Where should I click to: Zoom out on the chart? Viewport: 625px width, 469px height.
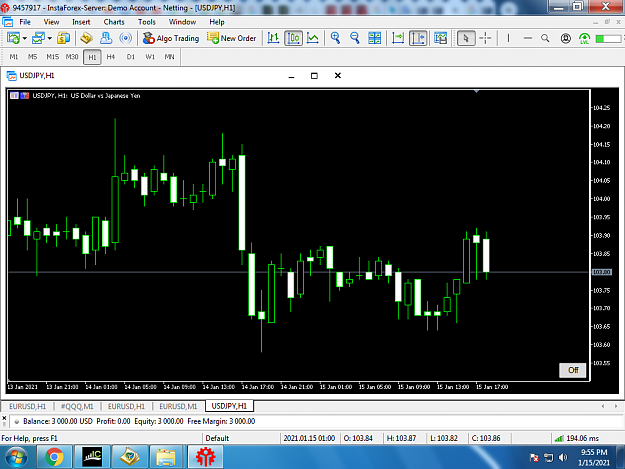(x=355, y=38)
